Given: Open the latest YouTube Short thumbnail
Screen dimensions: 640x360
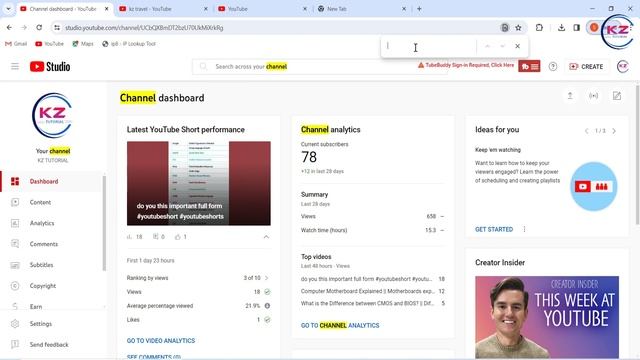Looking at the screenshot, I should [x=198, y=183].
